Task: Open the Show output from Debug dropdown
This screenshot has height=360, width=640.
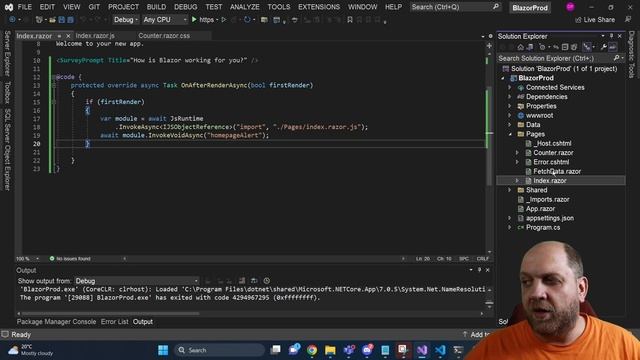Action: point(136,281)
